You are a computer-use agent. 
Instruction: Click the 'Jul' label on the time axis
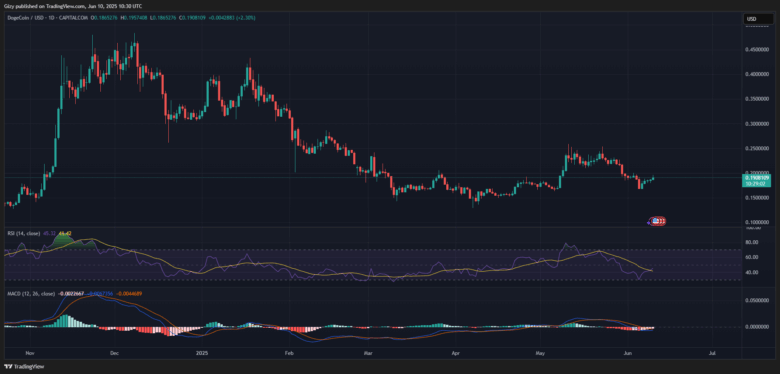click(x=712, y=353)
